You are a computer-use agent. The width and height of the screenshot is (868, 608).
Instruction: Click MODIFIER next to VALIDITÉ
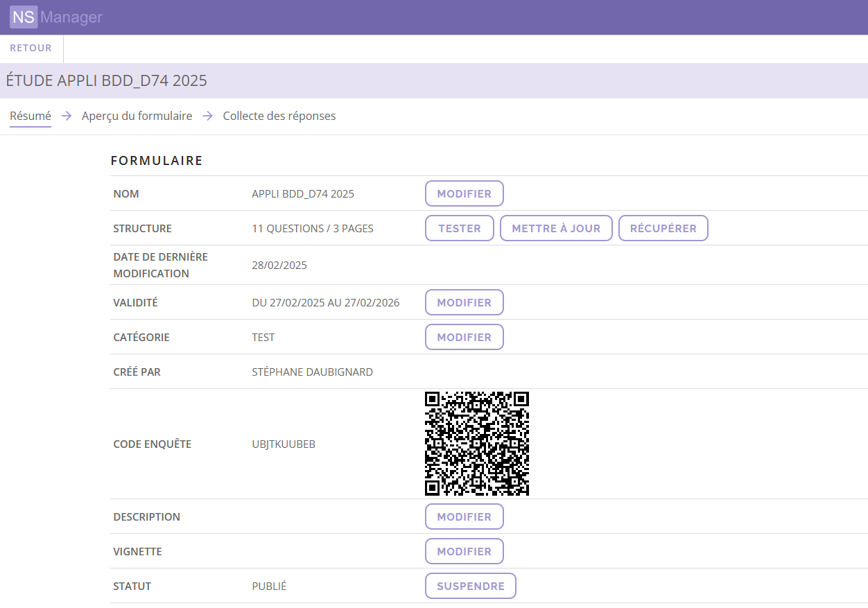(464, 302)
